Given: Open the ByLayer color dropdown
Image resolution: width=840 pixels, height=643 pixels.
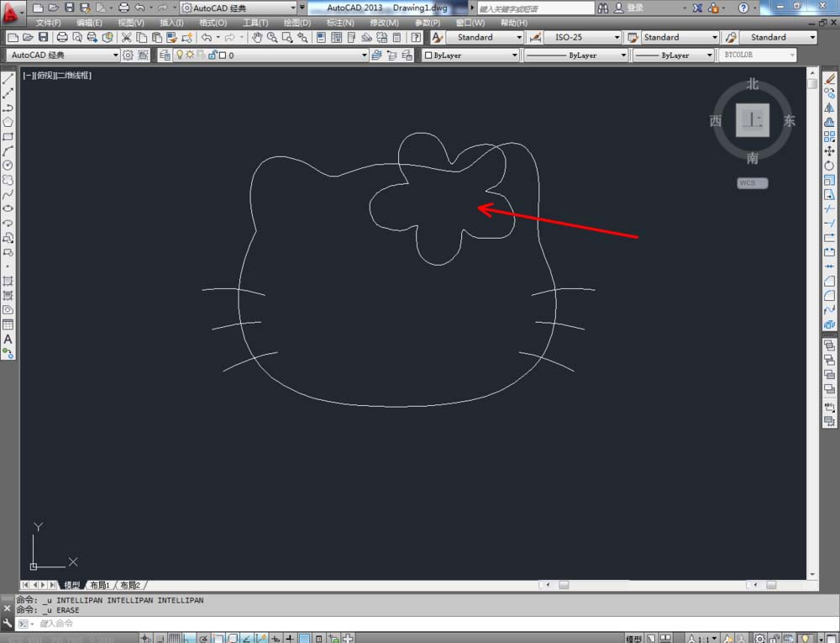Looking at the screenshot, I should 471,55.
